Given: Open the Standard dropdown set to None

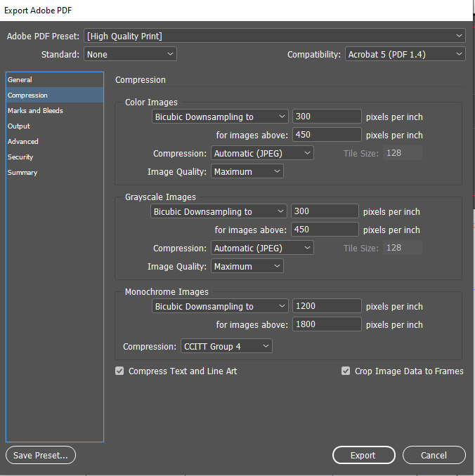Looking at the screenshot, I should pyautogui.click(x=130, y=54).
